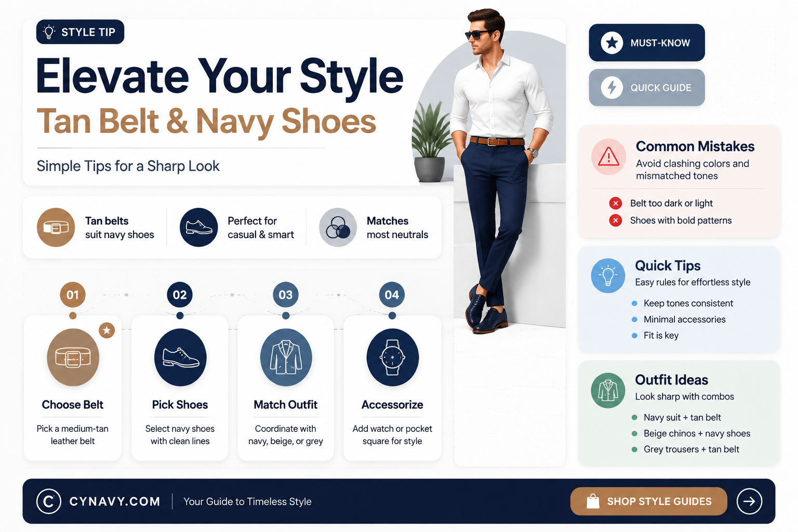This screenshot has width=798, height=532.
Task: Click 'Fit is key' tip
Action: pos(661,336)
